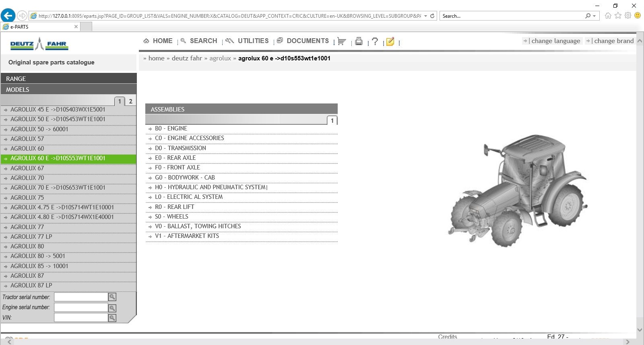Expand the MODELS panel header
Screen dimensions: 644x345
[x=69, y=89]
